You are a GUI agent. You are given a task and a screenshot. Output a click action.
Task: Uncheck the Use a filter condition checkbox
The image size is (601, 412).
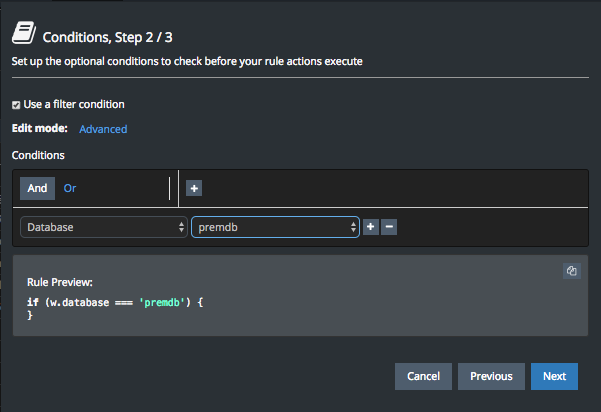point(16,105)
